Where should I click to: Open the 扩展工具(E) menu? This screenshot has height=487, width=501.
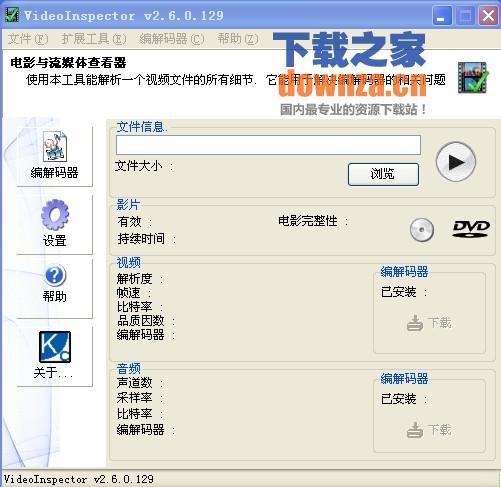point(94,39)
